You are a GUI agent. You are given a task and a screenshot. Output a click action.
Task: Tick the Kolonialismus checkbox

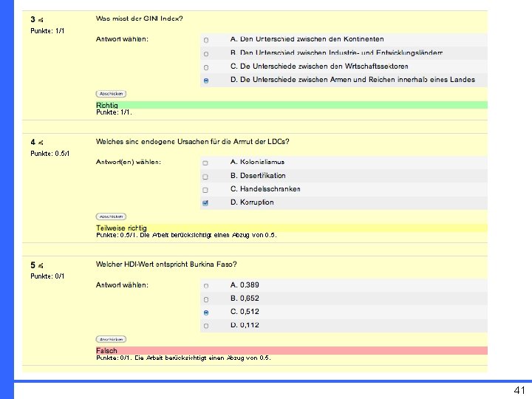pyautogui.click(x=205, y=163)
